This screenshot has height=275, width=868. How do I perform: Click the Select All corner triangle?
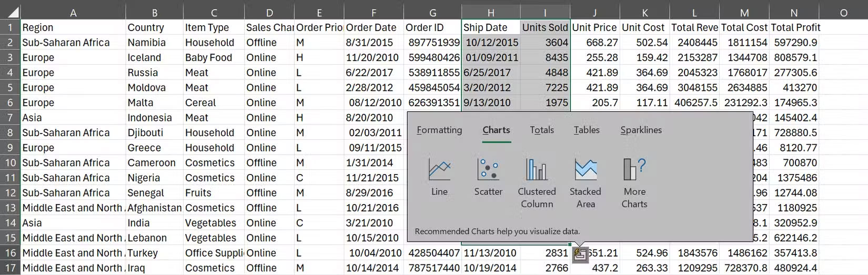click(x=11, y=12)
